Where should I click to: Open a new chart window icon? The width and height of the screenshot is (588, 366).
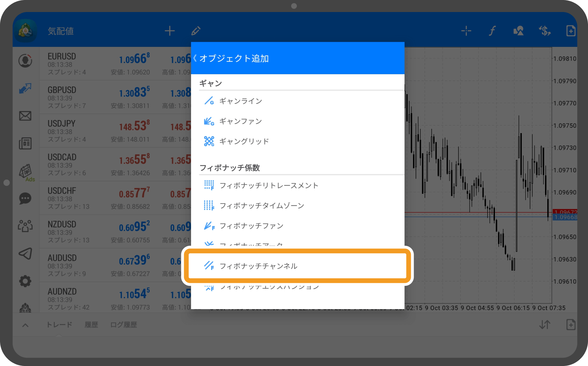571,31
